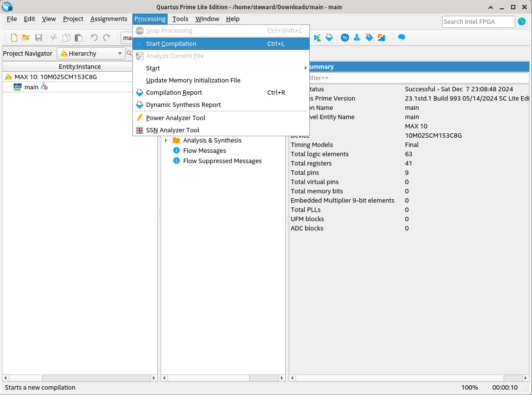Launch the SSN Analyzer Tool
Viewport: 532px width, 395px height.
221,130
